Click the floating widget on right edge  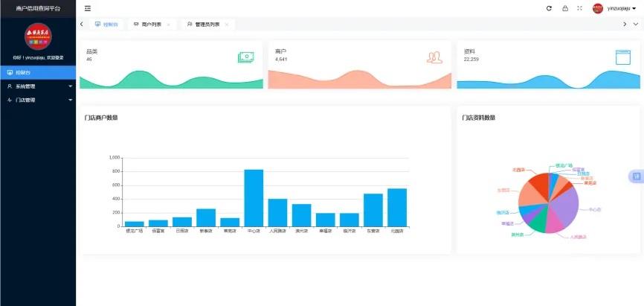(636, 176)
